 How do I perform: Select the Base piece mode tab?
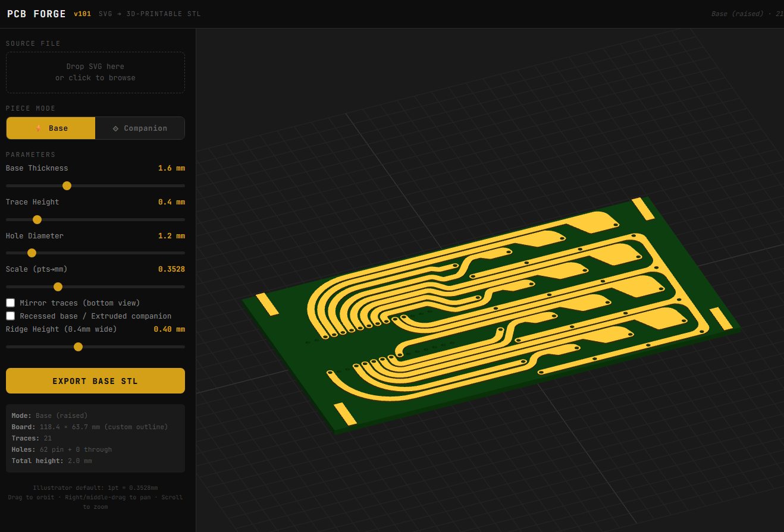coord(51,128)
